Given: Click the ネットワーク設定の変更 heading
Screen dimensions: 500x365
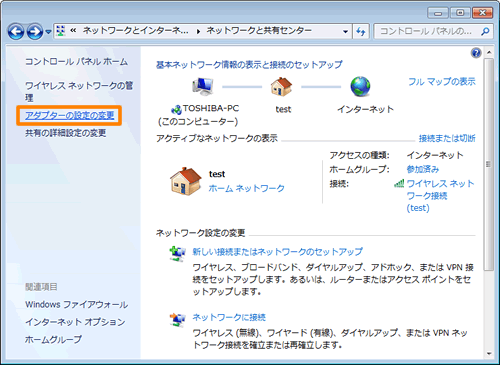Looking at the screenshot, I should pos(201,233).
